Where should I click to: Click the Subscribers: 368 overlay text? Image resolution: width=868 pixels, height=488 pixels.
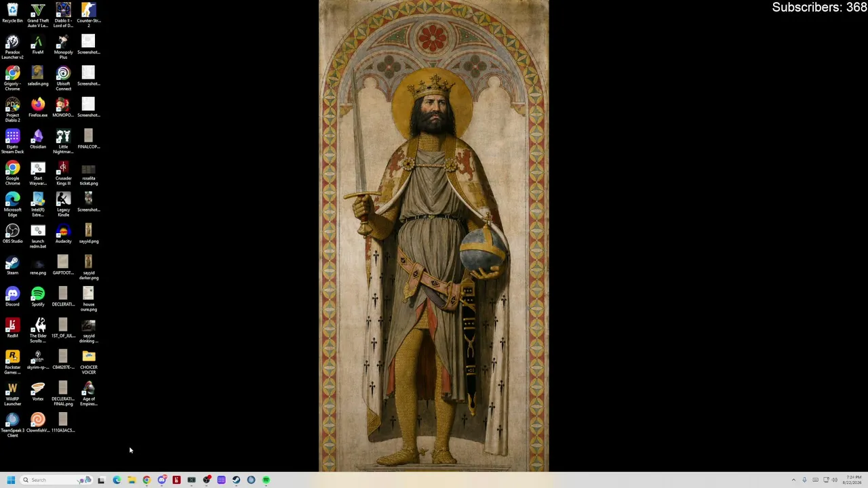click(x=819, y=7)
